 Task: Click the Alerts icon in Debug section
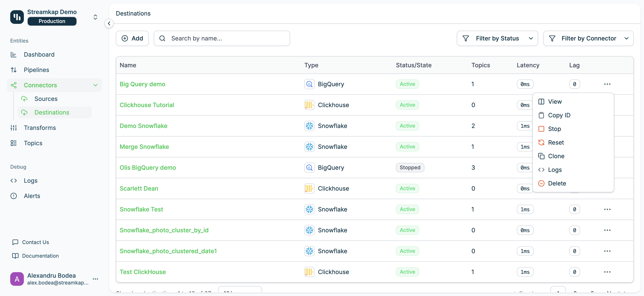coord(14,196)
